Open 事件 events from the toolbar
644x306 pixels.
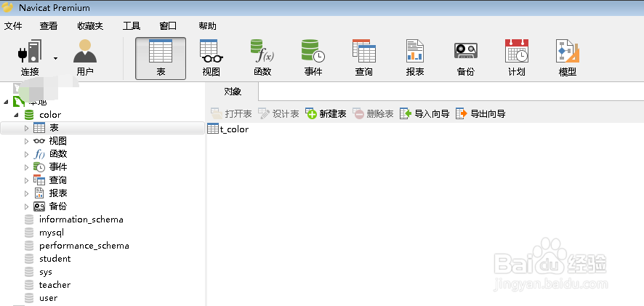(x=313, y=58)
